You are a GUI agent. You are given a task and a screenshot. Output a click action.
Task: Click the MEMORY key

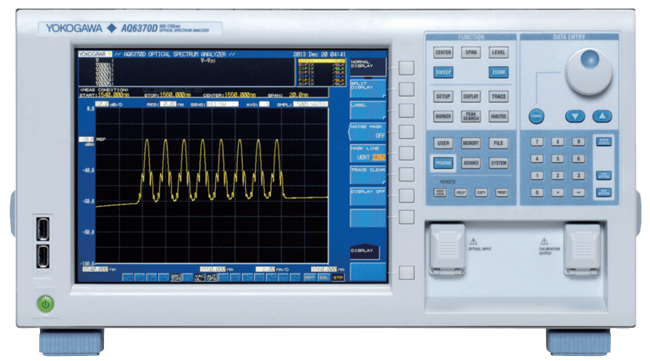[x=471, y=143]
